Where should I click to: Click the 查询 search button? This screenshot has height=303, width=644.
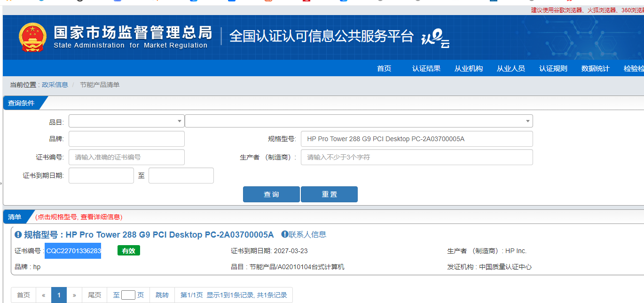[x=271, y=194]
